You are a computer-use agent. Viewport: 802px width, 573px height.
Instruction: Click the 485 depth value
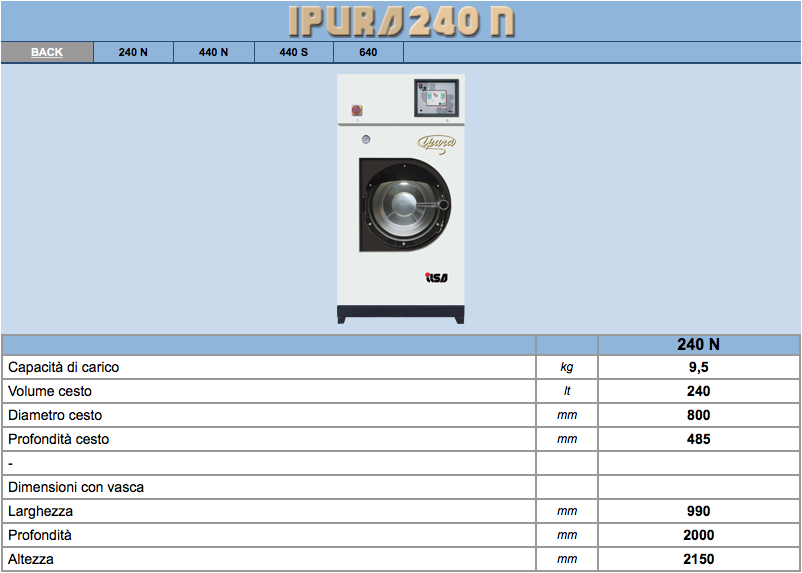pyautogui.click(x=698, y=439)
